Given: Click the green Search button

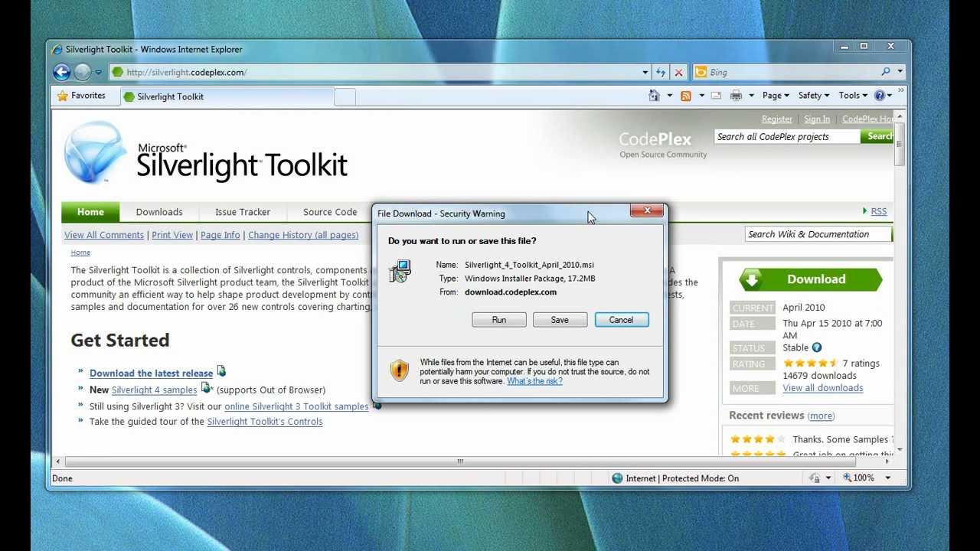Looking at the screenshot, I should (x=877, y=137).
